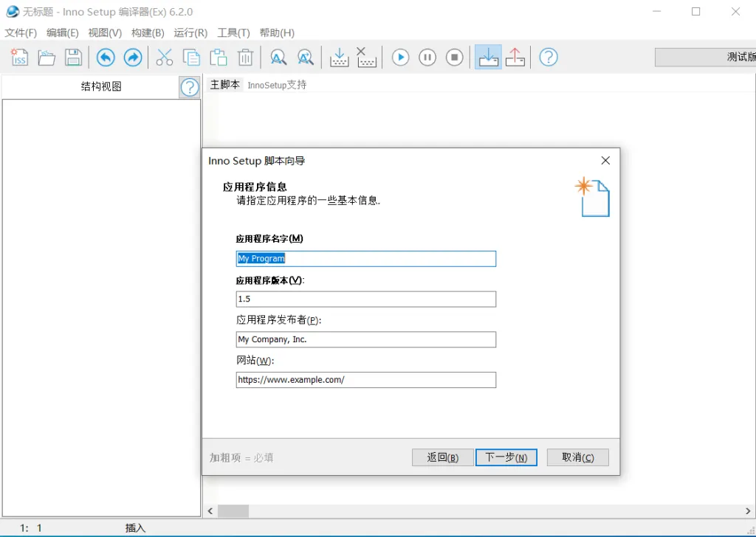Image resolution: width=756 pixels, height=537 pixels.
Task: Click the compile script icon
Action: pyautogui.click(x=339, y=58)
